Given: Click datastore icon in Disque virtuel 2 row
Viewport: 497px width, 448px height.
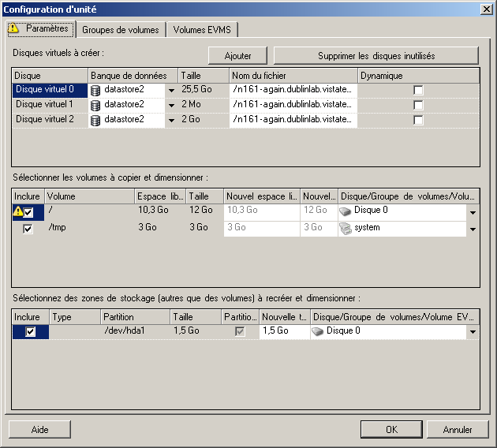Looking at the screenshot, I should (95, 120).
